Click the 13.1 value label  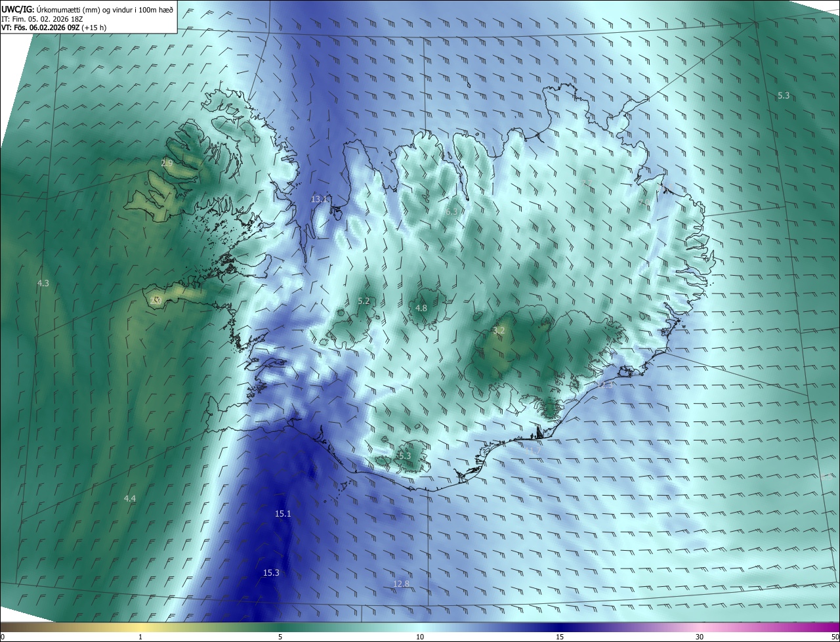pyautogui.click(x=319, y=199)
